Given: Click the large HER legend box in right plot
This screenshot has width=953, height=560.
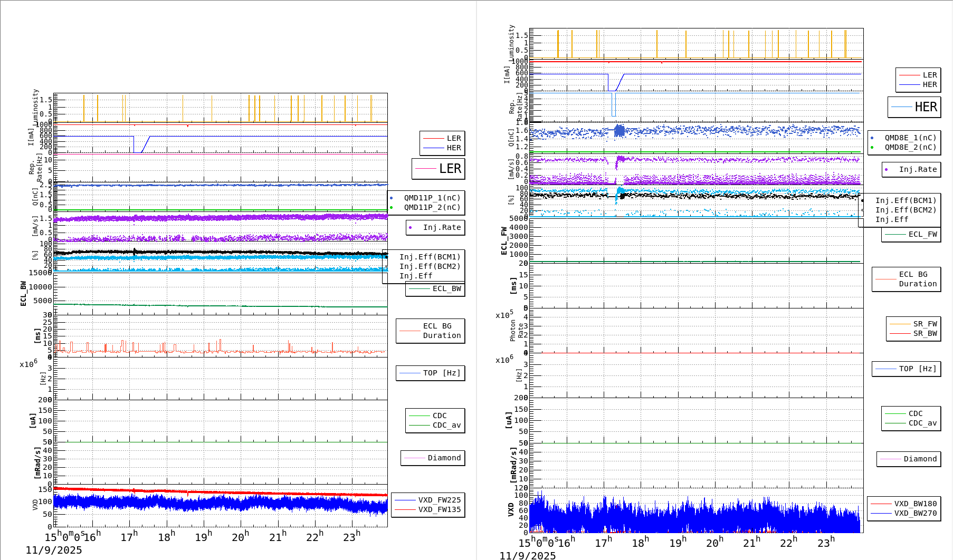Looking at the screenshot, I should click(x=914, y=107).
